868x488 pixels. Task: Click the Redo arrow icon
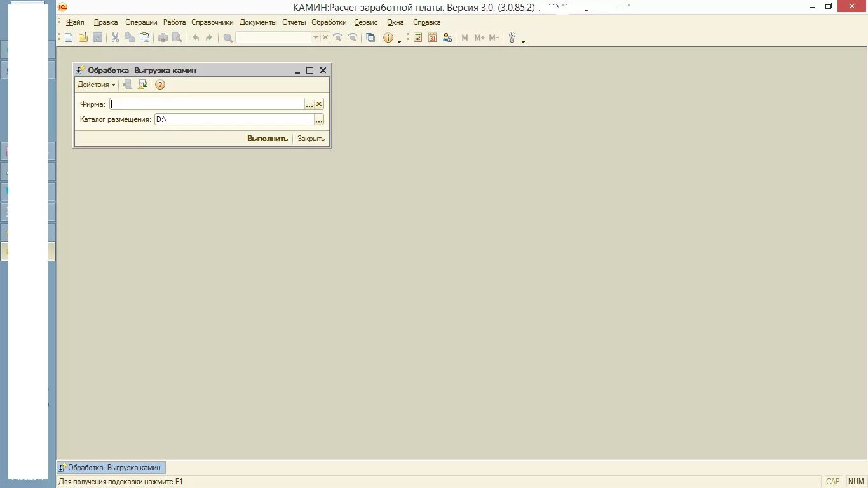click(x=209, y=37)
